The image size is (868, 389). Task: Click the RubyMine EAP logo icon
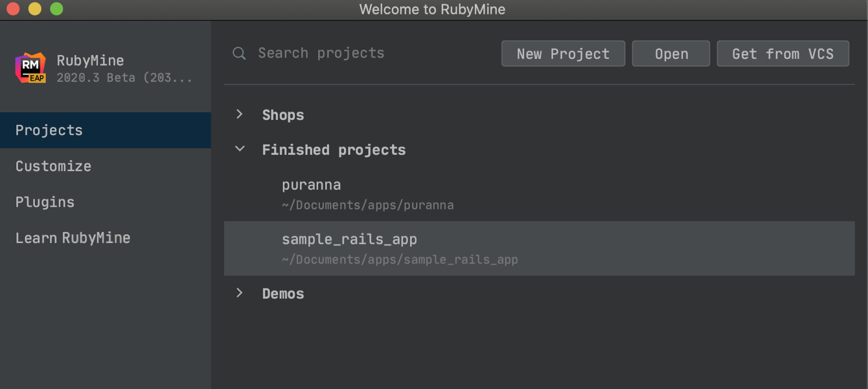point(30,68)
